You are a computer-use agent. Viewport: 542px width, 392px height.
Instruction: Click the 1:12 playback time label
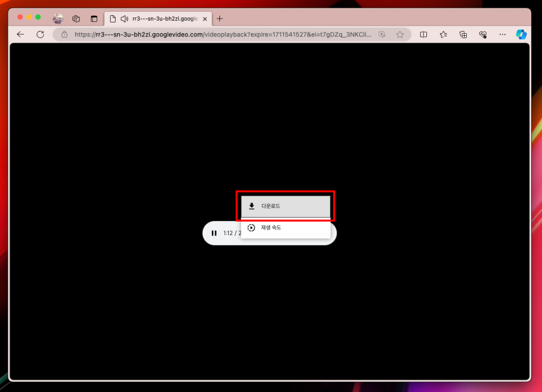click(x=228, y=233)
